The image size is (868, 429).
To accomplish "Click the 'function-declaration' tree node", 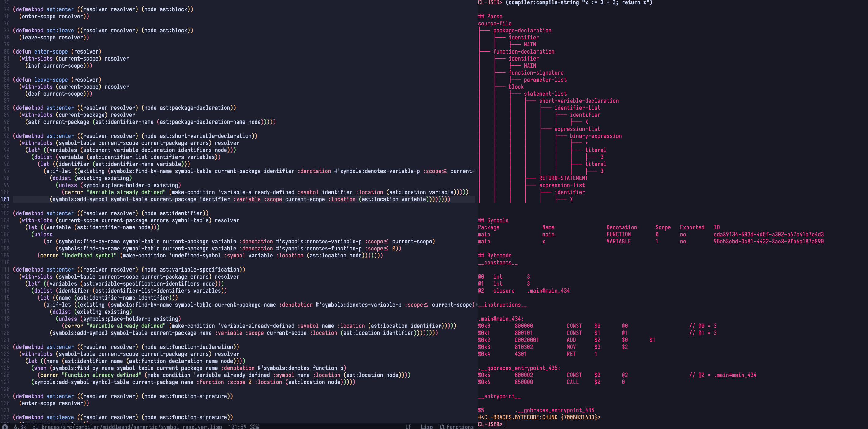I will coord(524,51).
